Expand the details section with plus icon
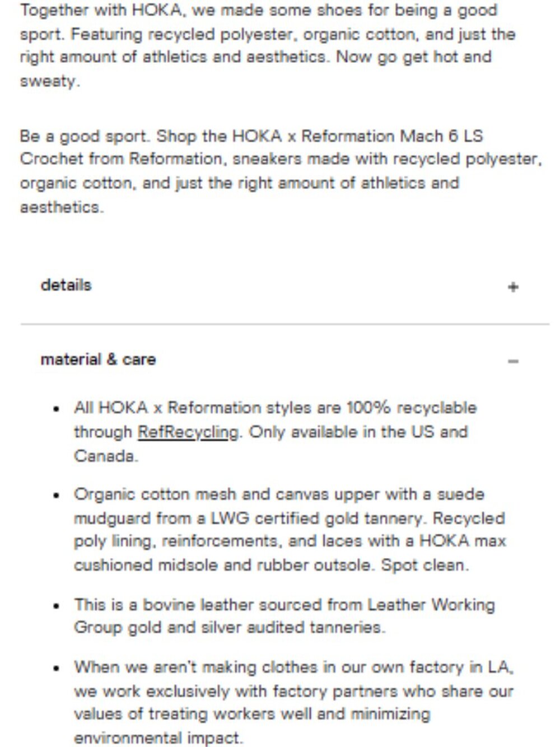Image resolution: width=560 pixels, height=747 pixels. tap(512, 287)
